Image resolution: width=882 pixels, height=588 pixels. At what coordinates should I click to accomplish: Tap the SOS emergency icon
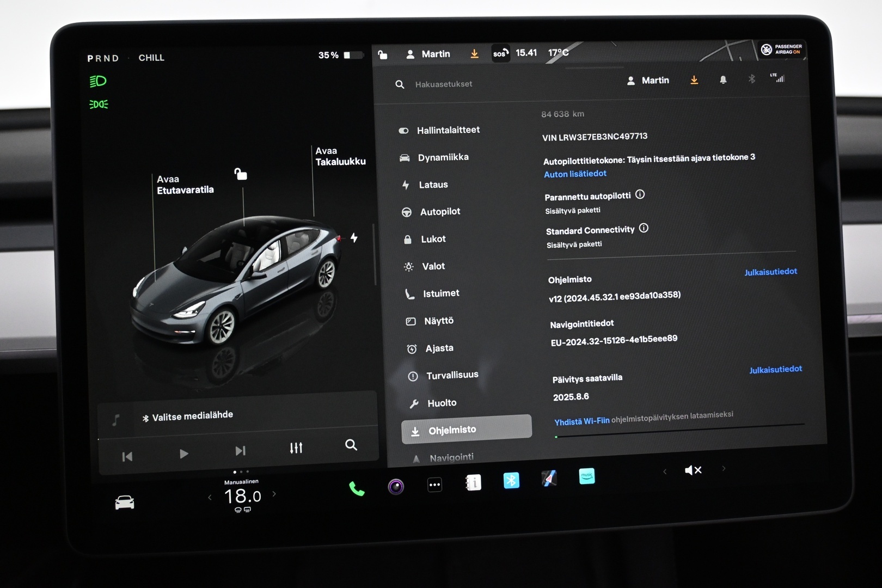pos(500,53)
